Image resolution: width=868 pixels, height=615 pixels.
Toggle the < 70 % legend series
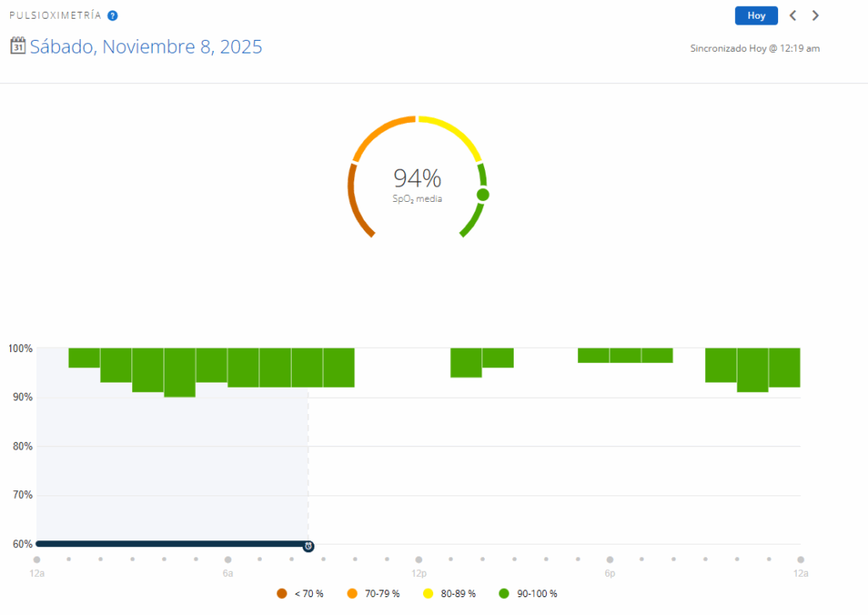point(300,594)
